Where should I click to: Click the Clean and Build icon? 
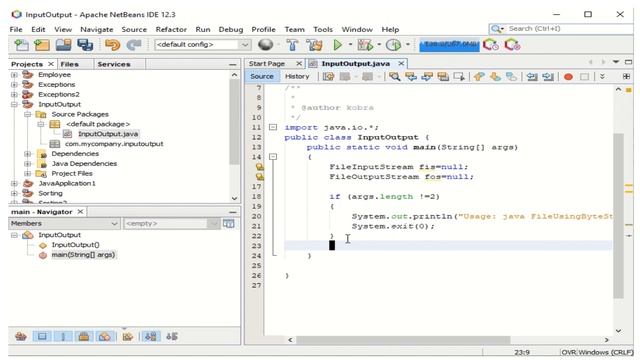click(314, 45)
